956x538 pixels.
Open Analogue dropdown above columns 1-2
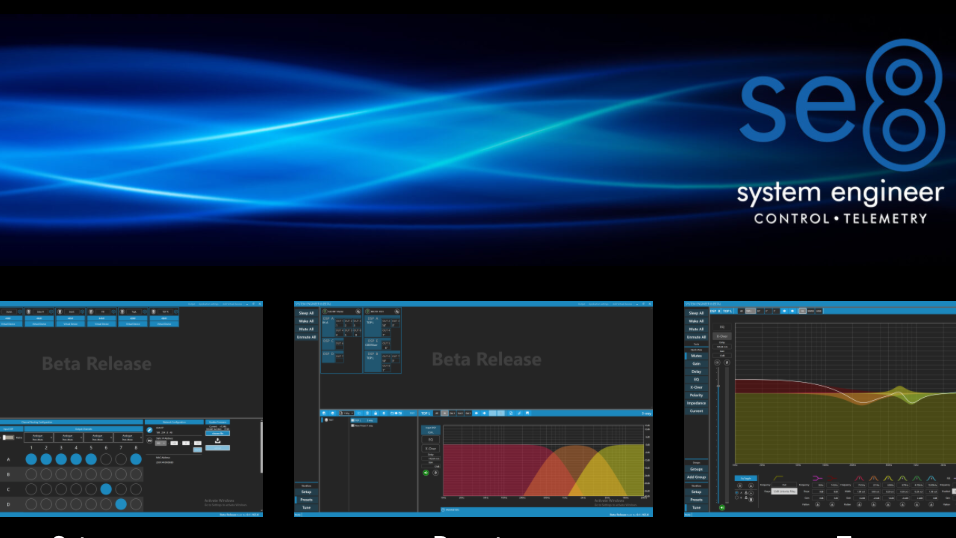(39, 437)
